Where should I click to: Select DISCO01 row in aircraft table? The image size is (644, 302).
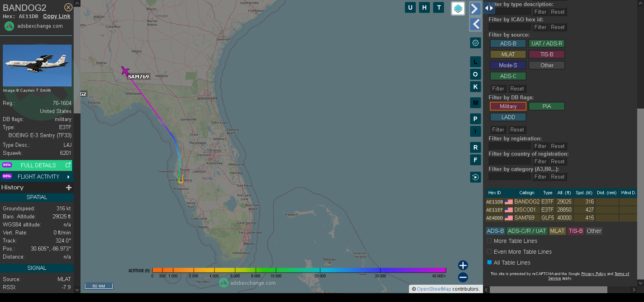[561, 210]
